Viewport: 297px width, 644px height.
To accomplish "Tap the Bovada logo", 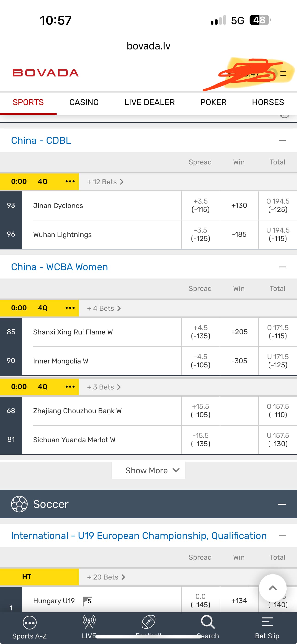I will (x=46, y=73).
